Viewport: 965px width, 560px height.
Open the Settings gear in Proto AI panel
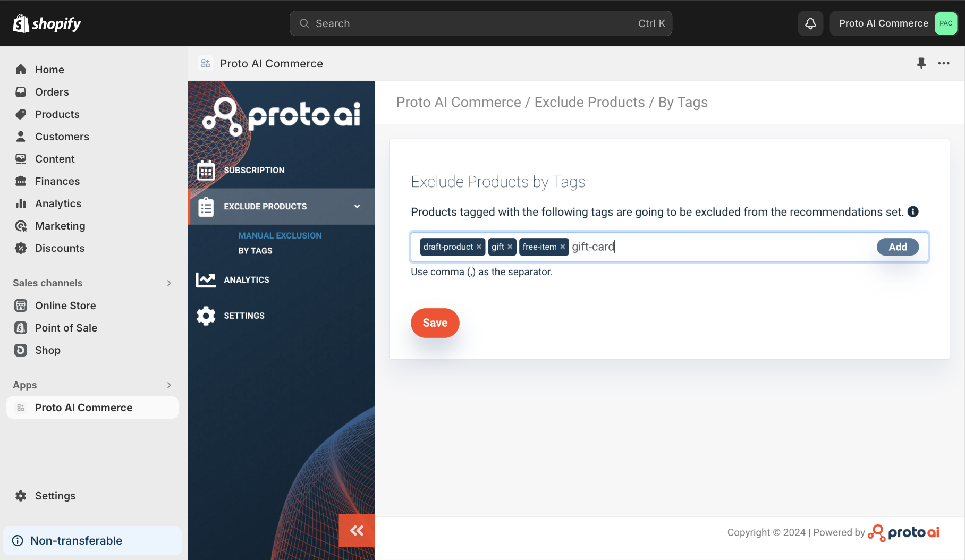244,315
